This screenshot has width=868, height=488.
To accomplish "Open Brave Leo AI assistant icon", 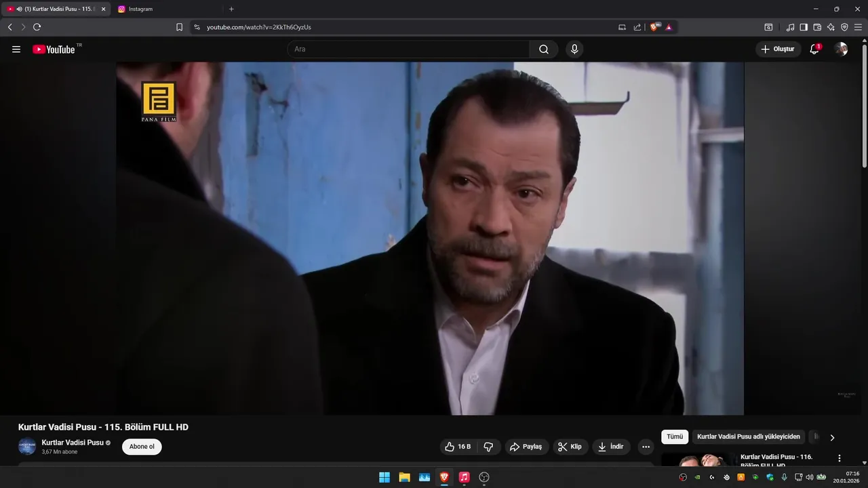I will point(831,27).
